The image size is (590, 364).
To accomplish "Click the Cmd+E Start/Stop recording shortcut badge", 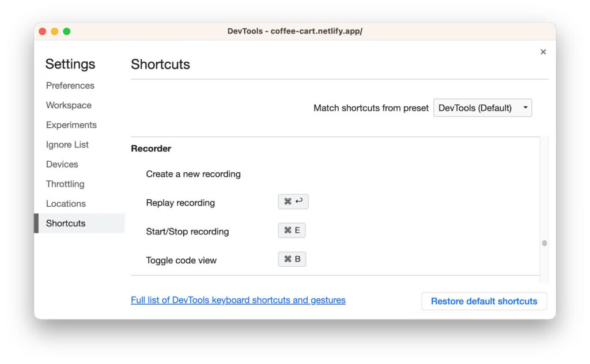I will pos(292,230).
